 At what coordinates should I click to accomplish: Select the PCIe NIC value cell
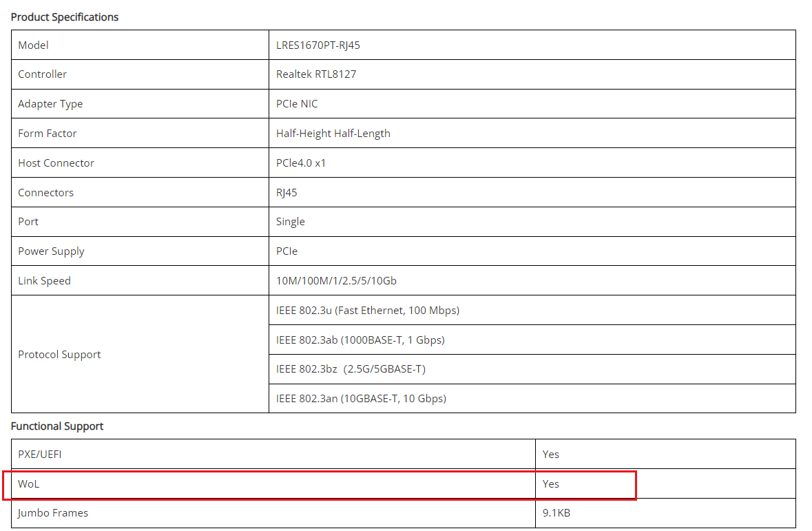(297, 104)
